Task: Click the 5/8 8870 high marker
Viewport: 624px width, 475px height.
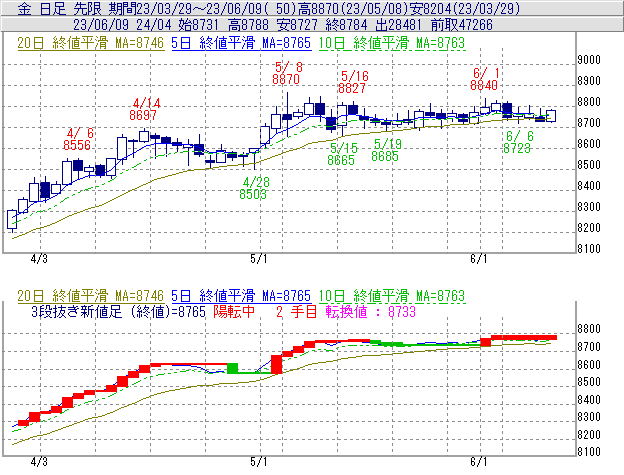Action: [287, 73]
